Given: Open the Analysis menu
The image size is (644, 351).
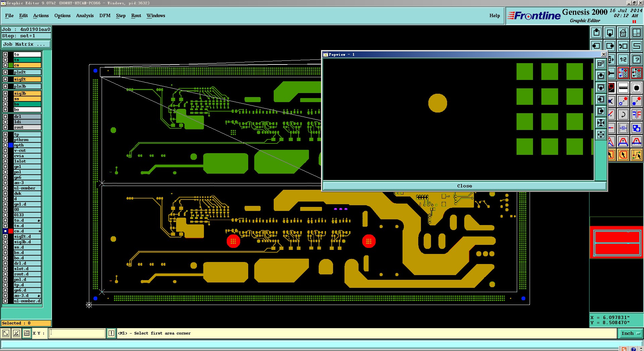Looking at the screenshot, I should tap(85, 15).
